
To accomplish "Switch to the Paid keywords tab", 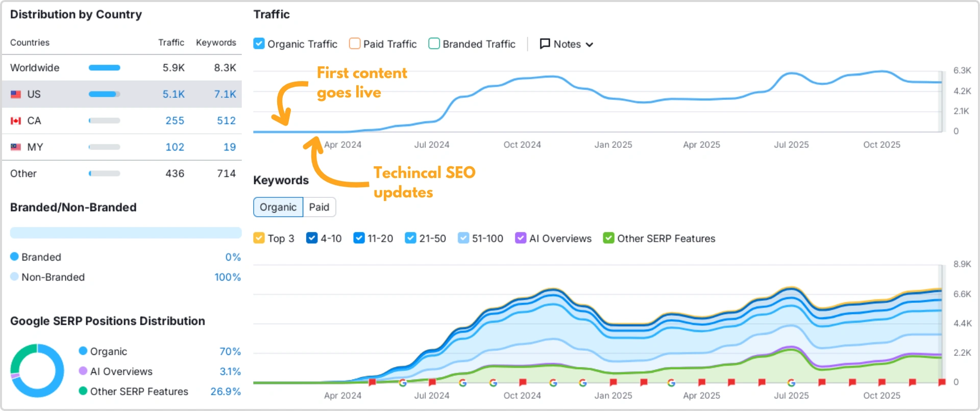I will click(x=319, y=207).
